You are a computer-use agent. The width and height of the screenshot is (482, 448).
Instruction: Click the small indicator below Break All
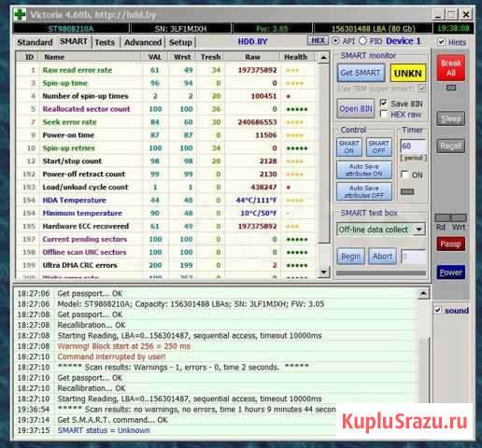coord(451,88)
